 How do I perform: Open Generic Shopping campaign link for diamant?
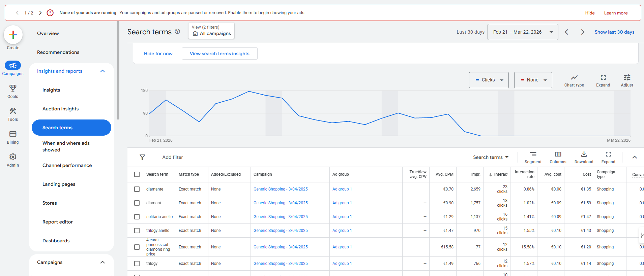click(x=281, y=203)
